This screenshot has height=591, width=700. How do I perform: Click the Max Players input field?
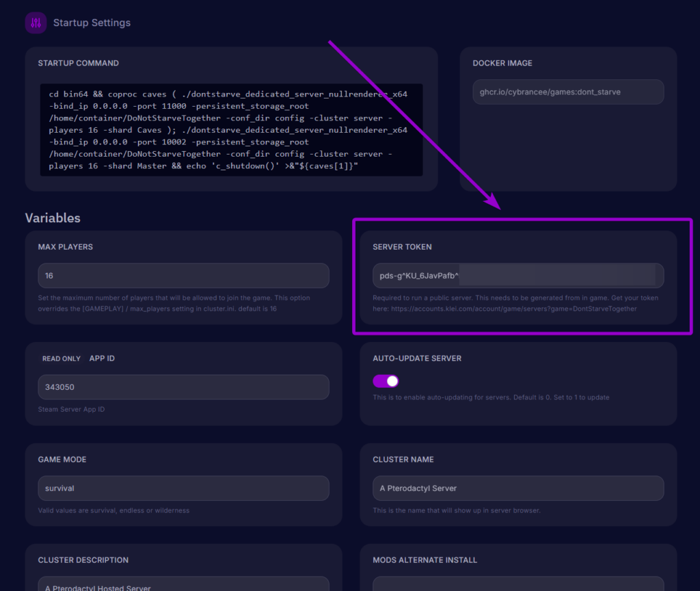pos(183,276)
